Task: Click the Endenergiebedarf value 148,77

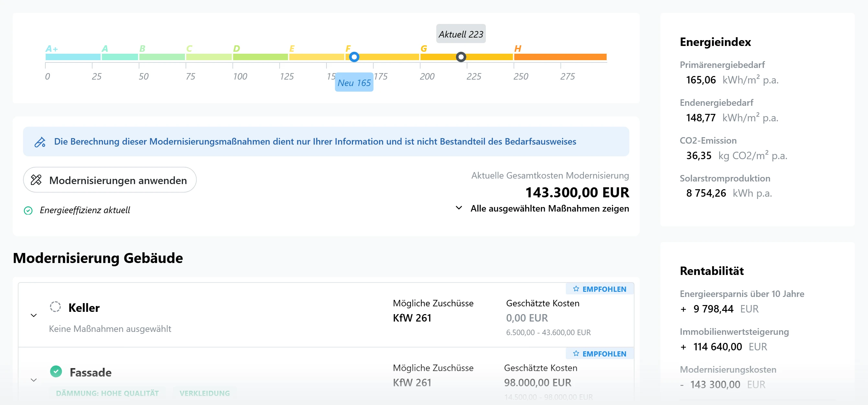Action: coord(701,117)
